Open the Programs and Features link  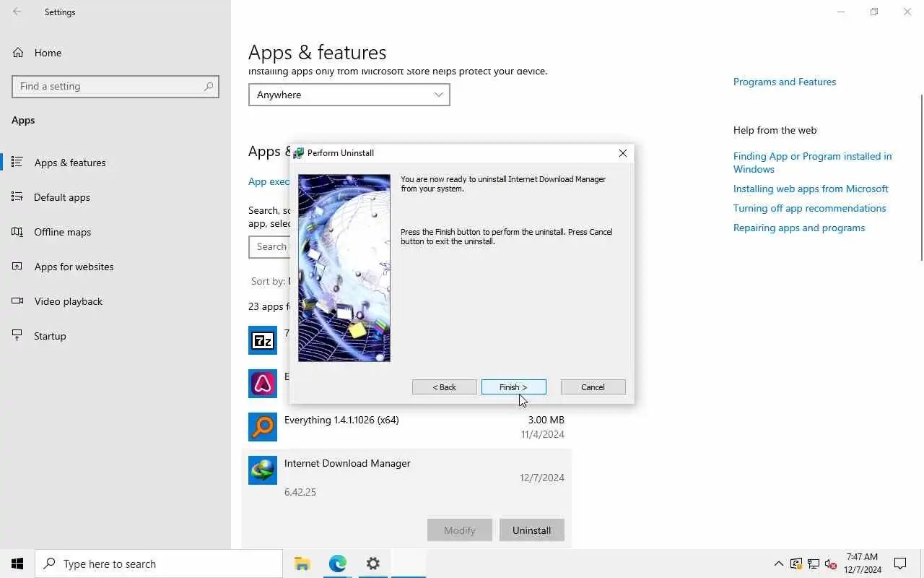[785, 82]
